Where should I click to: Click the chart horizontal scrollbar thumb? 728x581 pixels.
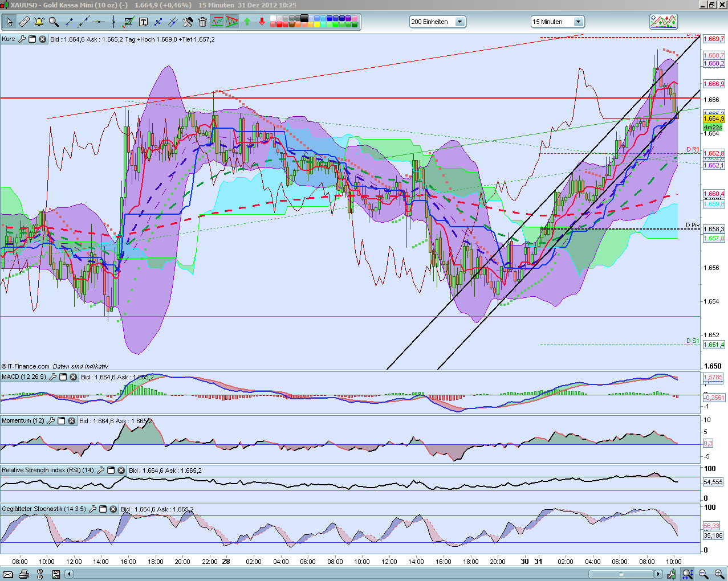(621, 574)
